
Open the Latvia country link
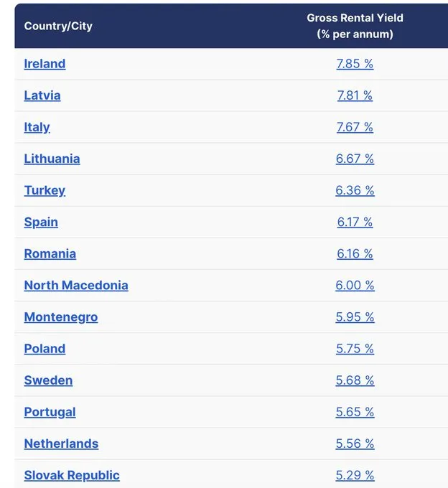(x=42, y=95)
